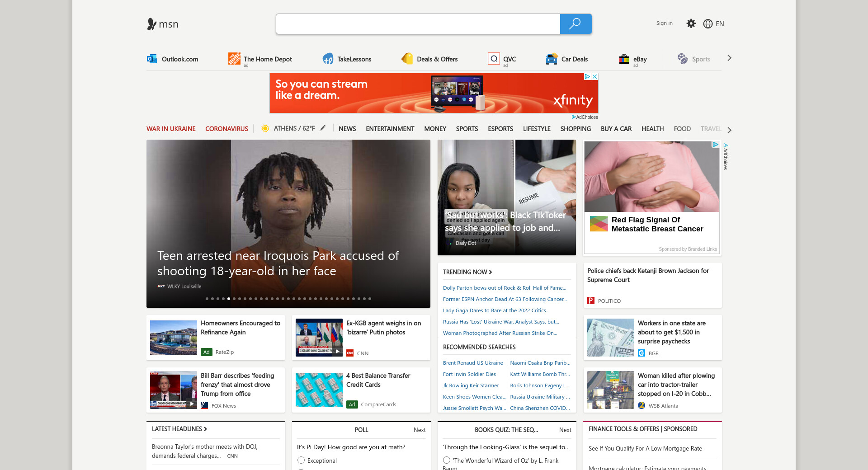Viewport: 868px width, 470px height.
Task: Click the search input field
Action: pyautogui.click(x=418, y=24)
